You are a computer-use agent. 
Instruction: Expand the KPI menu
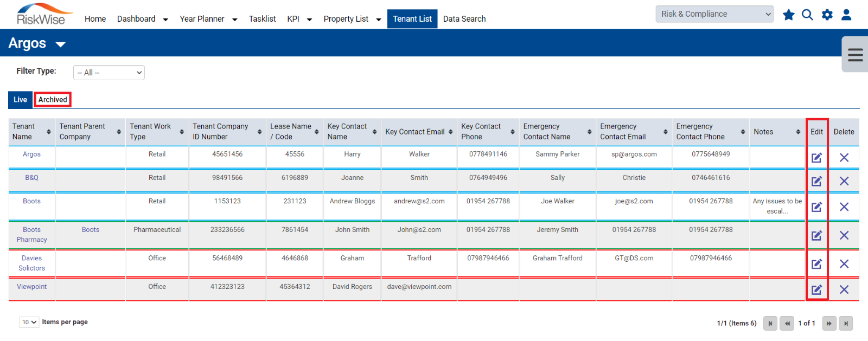tap(309, 20)
